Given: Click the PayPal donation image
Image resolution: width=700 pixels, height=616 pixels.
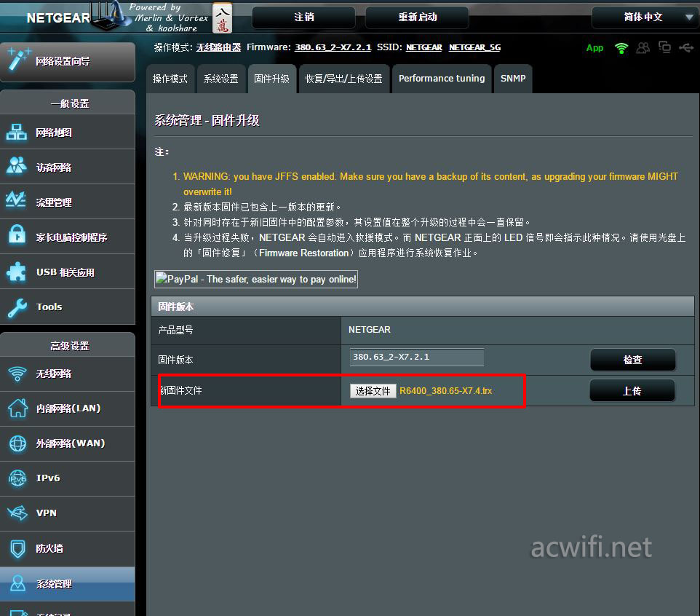Looking at the screenshot, I should pos(256,279).
